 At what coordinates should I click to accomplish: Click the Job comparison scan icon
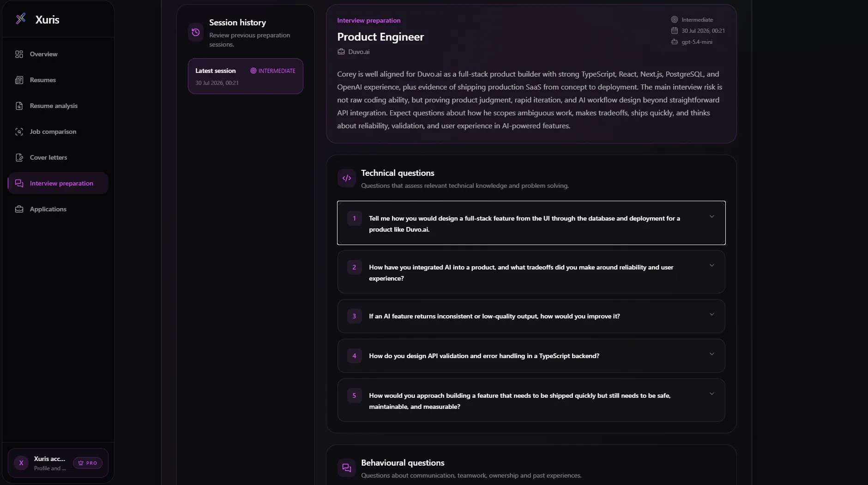tap(19, 132)
